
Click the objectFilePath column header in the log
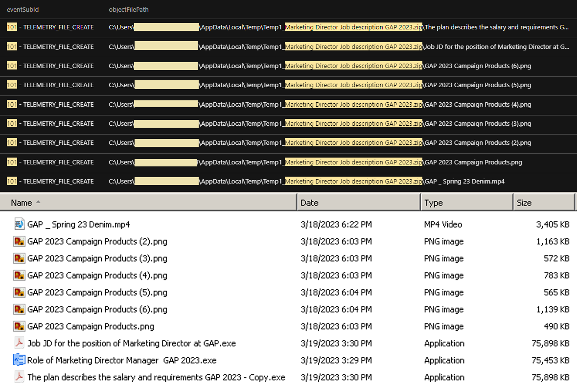point(129,10)
